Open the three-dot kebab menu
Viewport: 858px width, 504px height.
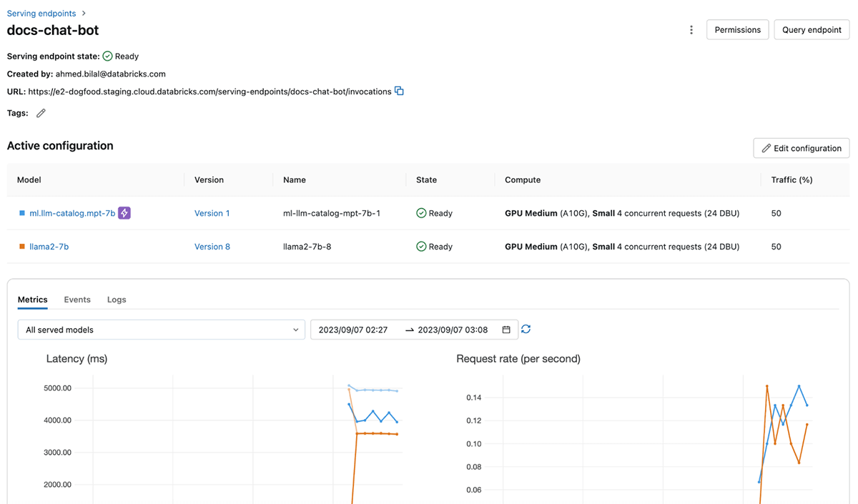click(x=691, y=30)
